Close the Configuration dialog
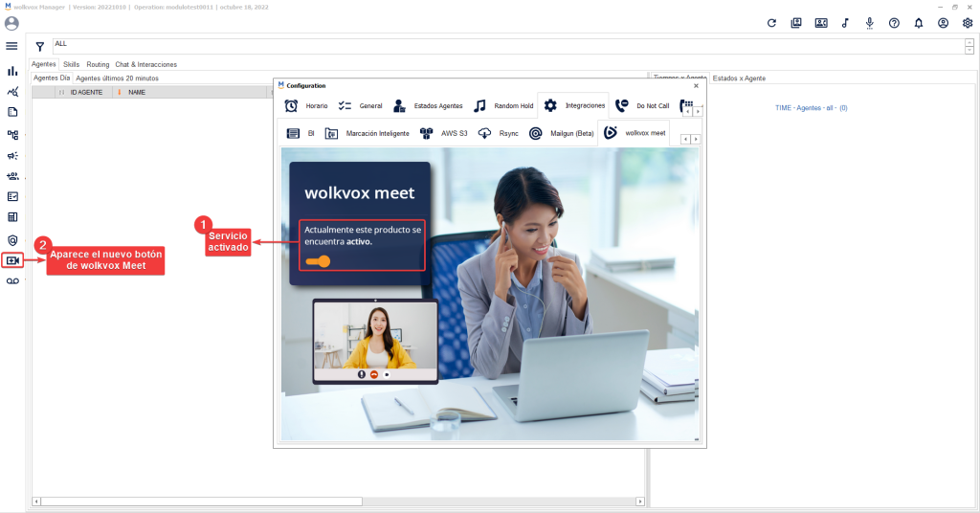Viewport: 980px width, 513px height. (697, 85)
